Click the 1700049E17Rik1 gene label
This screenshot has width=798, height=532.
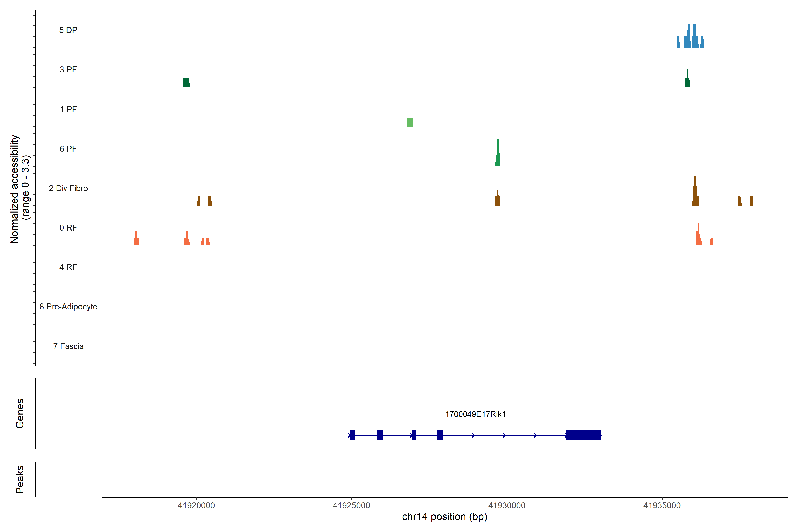click(475, 414)
